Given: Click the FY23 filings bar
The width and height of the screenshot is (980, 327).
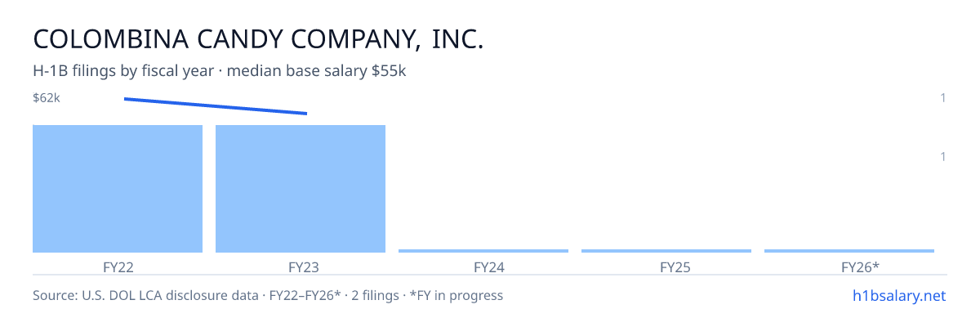Looking at the screenshot, I should [301, 189].
